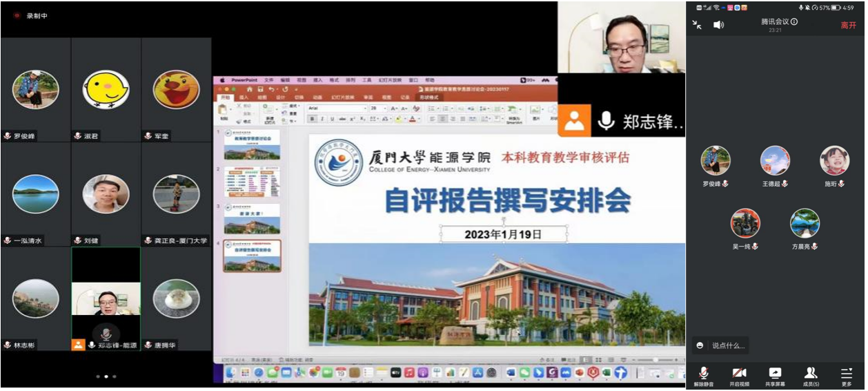The image size is (868, 391).
Task: Click the Bold formatting icon in PowerPoint
Action: click(x=312, y=119)
